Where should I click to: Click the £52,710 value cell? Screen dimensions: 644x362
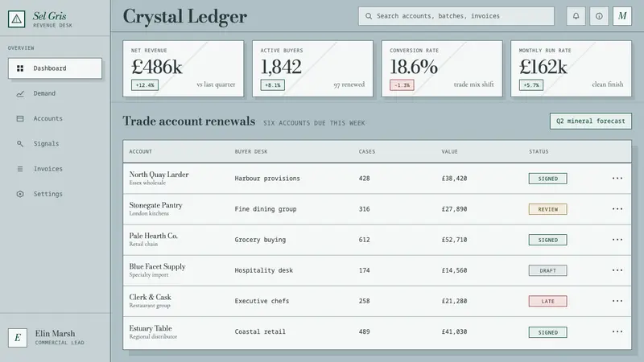(454, 240)
